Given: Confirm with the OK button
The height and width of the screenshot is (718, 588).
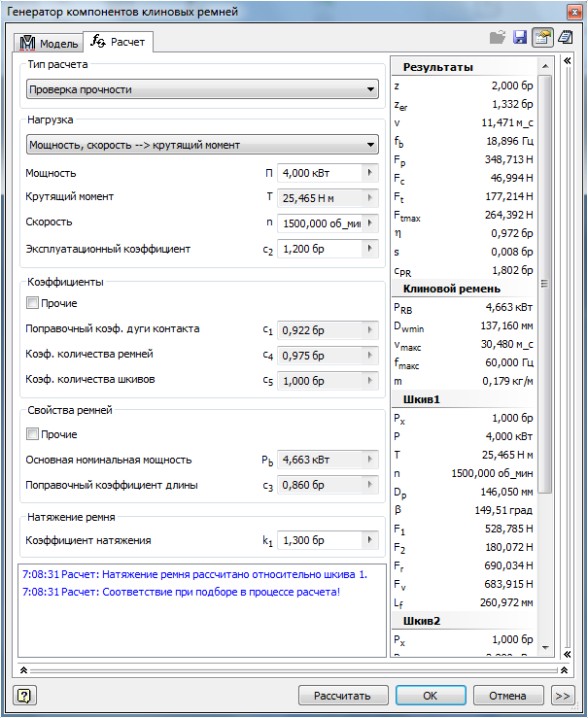Looking at the screenshot, I should pyautogui.click(x=431, y=696).
